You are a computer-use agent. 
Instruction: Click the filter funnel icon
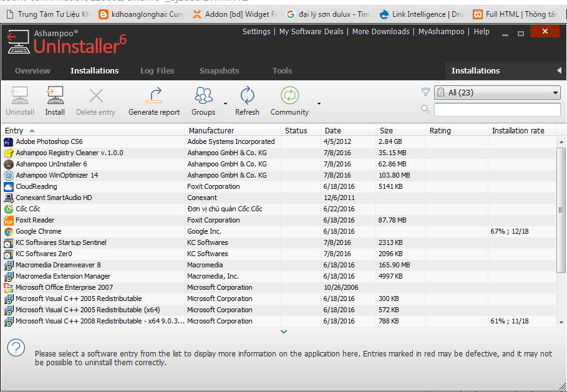tap(425, 92)
